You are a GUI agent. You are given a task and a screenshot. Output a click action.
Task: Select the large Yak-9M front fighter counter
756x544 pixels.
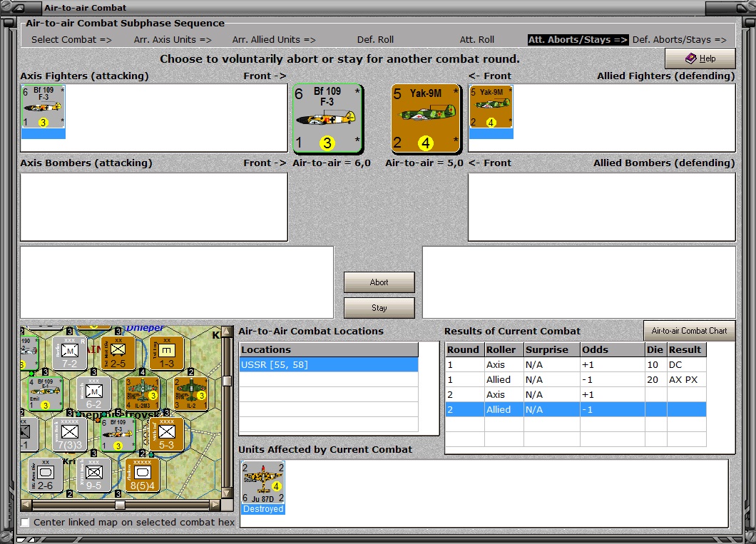coord(426,118)
